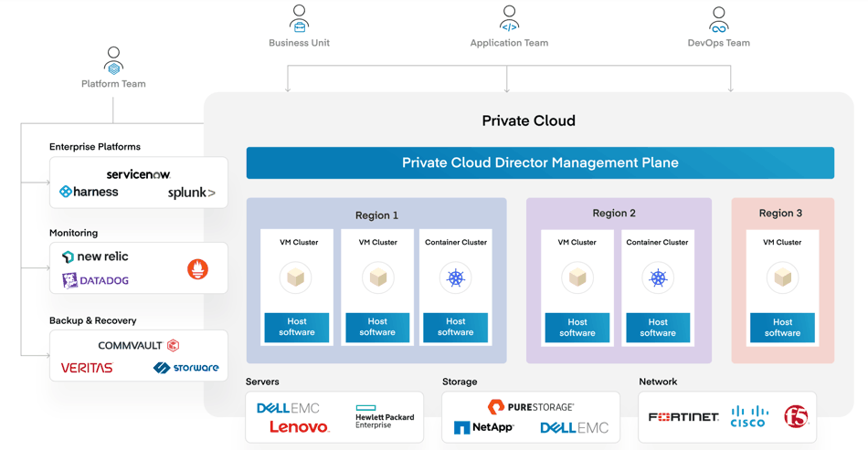This screenshot has width=868, height=450.
Task: Click "Container Cluster" label in Region 2
Action: point(657,242)
